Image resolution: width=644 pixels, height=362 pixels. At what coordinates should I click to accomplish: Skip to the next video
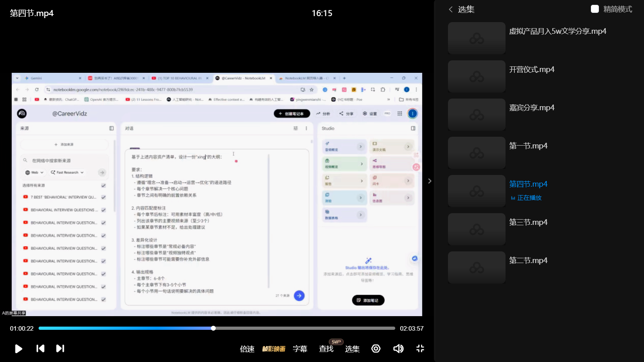[60, 348]
